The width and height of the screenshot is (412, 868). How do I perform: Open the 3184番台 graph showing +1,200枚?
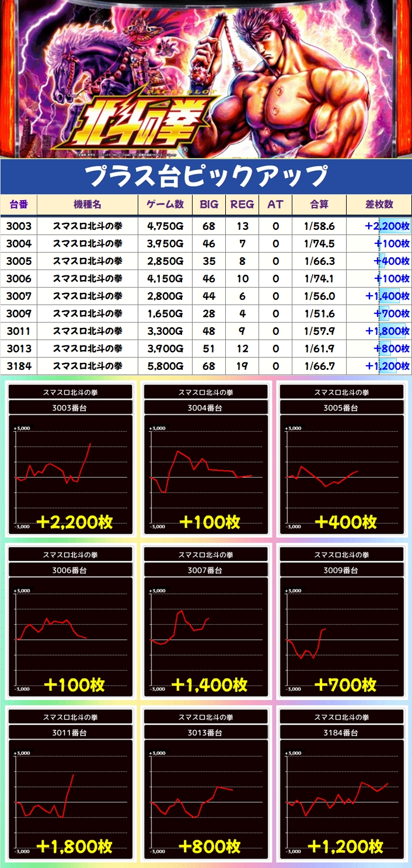click(x=341, y=785)
